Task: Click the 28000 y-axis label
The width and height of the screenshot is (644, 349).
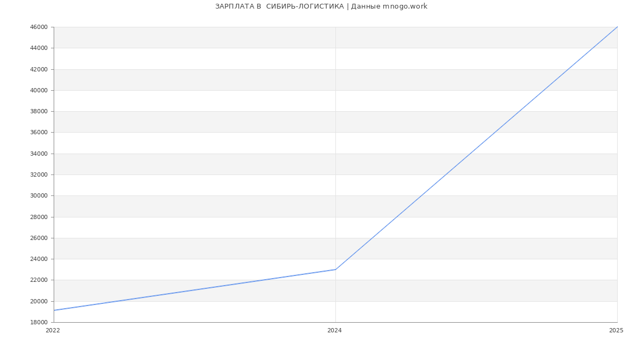Action: point(39,217)
